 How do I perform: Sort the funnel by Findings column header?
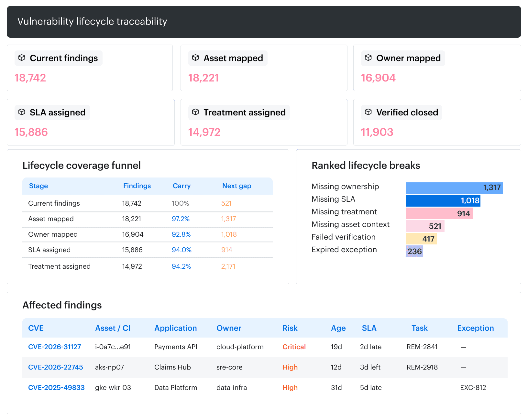click(137, 186)
